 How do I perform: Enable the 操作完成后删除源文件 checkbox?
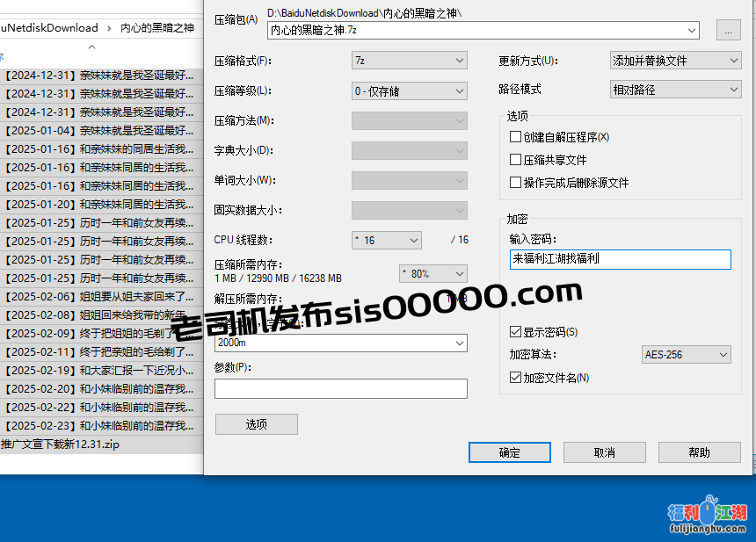click(x=513, y=183)
